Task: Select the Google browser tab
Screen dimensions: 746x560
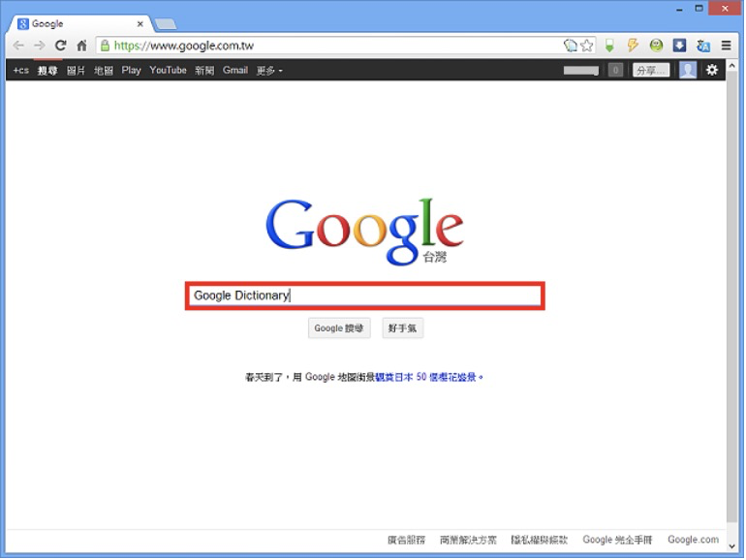Action: click(78, 24)
